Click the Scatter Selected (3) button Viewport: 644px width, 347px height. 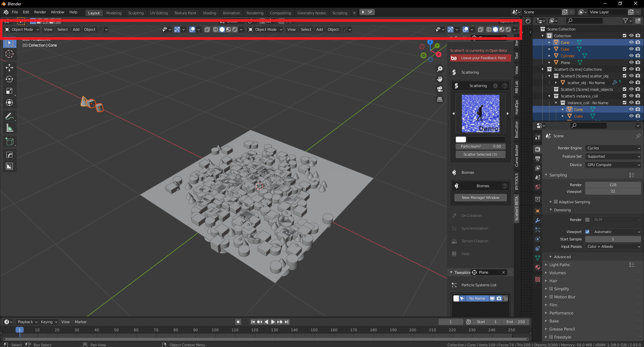click(x=480, y=154)
